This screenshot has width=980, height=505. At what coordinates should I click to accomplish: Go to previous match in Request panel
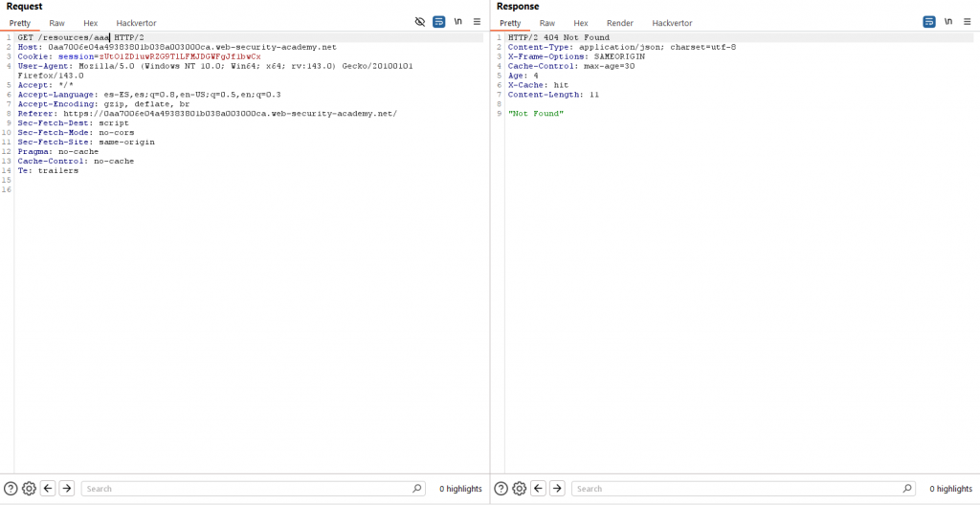pos(48,489)
